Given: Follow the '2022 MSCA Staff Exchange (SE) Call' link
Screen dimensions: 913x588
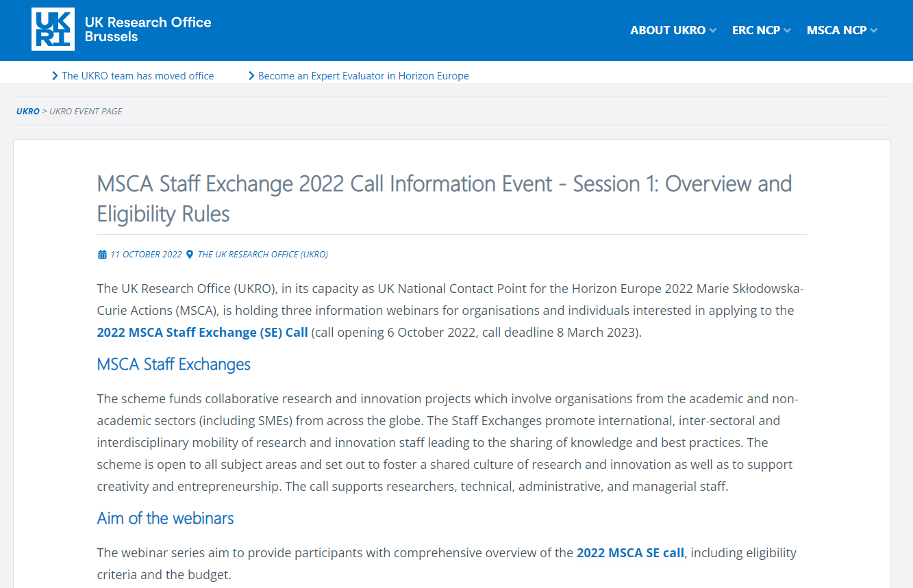Looking at the screenshot, I should 203,333.
